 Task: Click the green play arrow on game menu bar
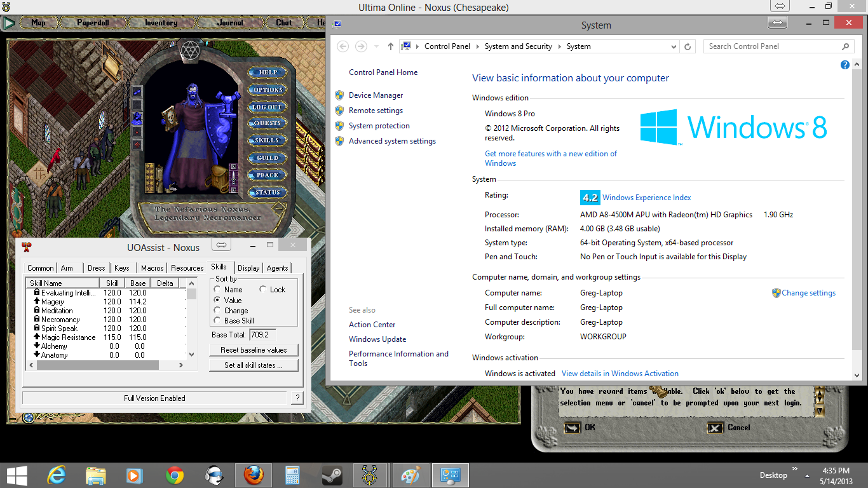coord(8,23)
